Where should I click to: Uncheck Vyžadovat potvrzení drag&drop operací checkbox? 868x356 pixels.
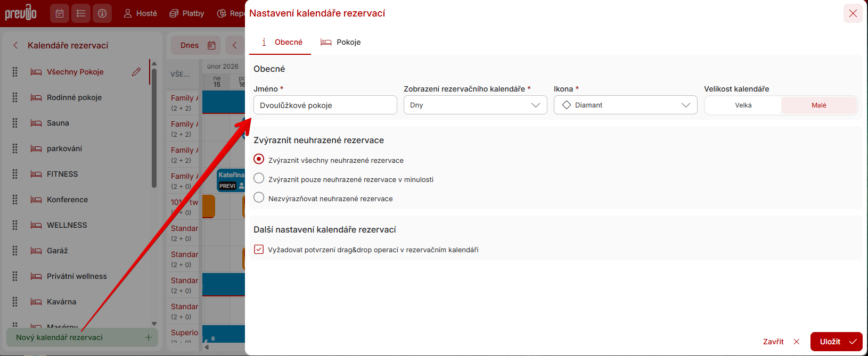coord(259,250)
